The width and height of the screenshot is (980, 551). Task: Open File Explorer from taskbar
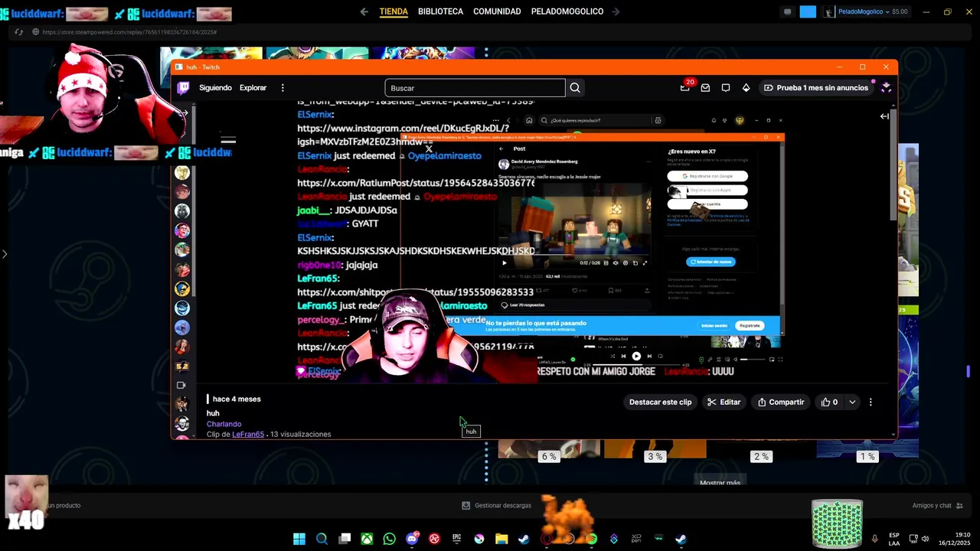[x=501, y=539]
